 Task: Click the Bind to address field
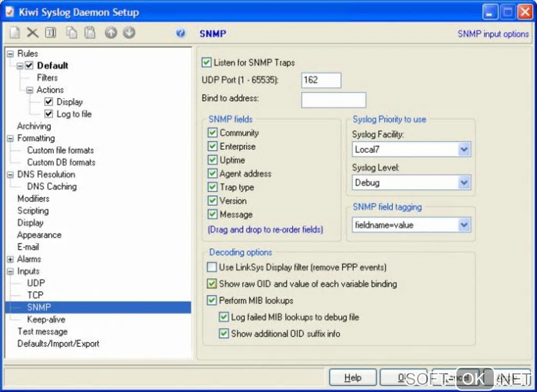pos(333,99)
